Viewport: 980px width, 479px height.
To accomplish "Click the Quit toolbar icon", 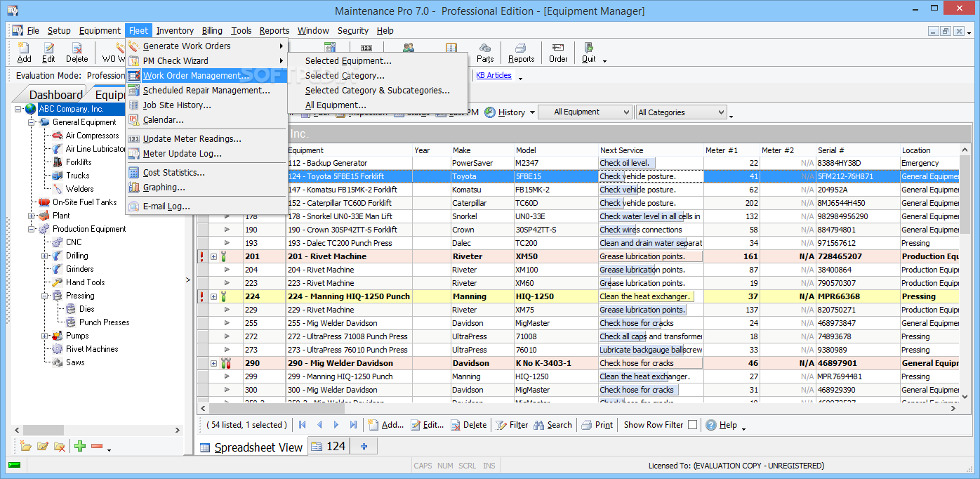I will click(589, 53).
